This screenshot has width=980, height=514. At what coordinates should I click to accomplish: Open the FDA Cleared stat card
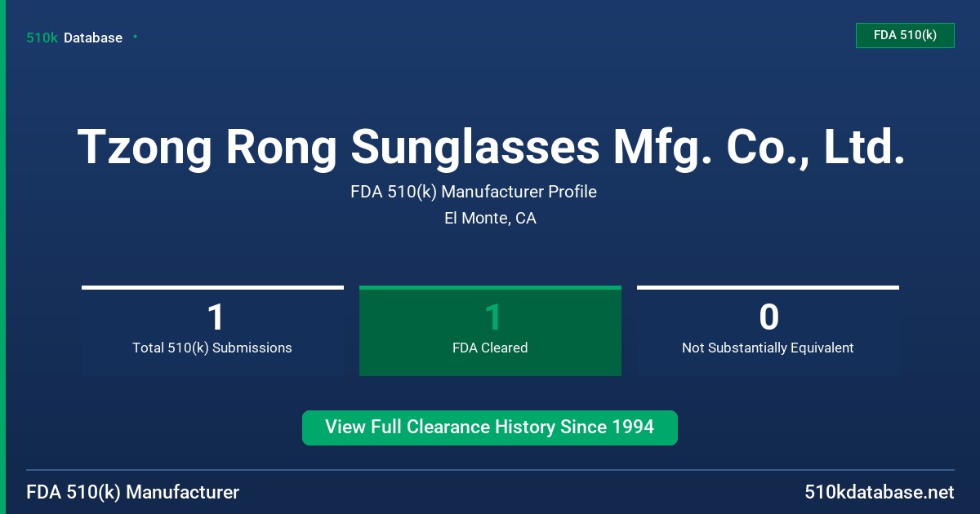490,330
